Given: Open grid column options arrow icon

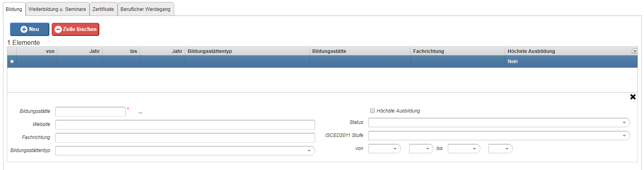Looking at the screenshot, I should click(634, 51).
